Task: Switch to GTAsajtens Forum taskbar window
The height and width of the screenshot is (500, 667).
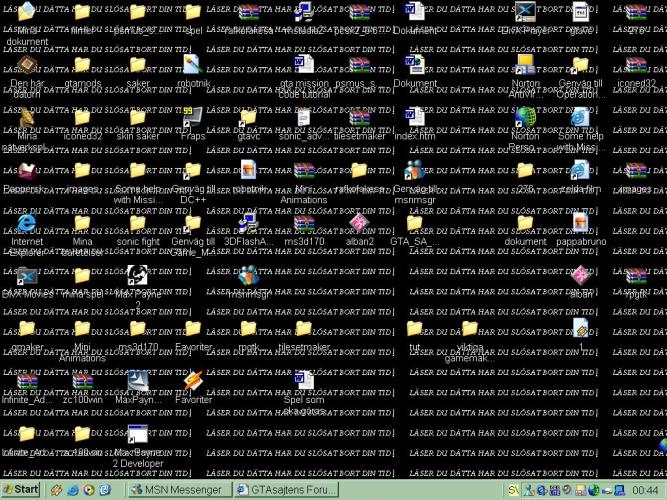Action: 283,490
